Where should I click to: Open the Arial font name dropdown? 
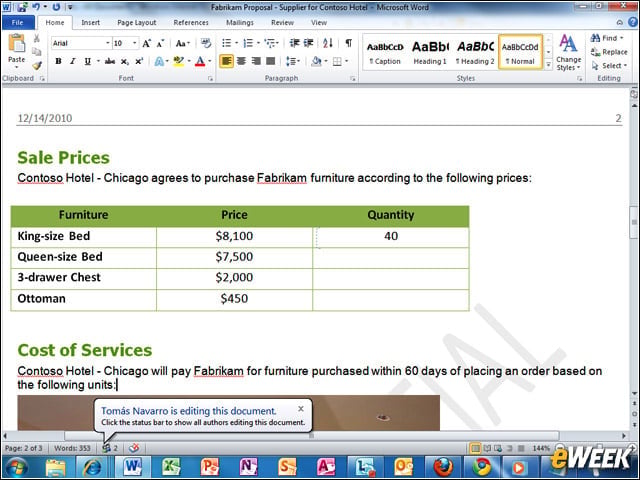107,43
